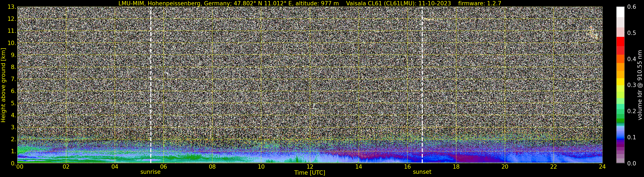Click the height axis tick '9.'
The width and height of the screenshot is (644, 177).
(x=13, y=55)
